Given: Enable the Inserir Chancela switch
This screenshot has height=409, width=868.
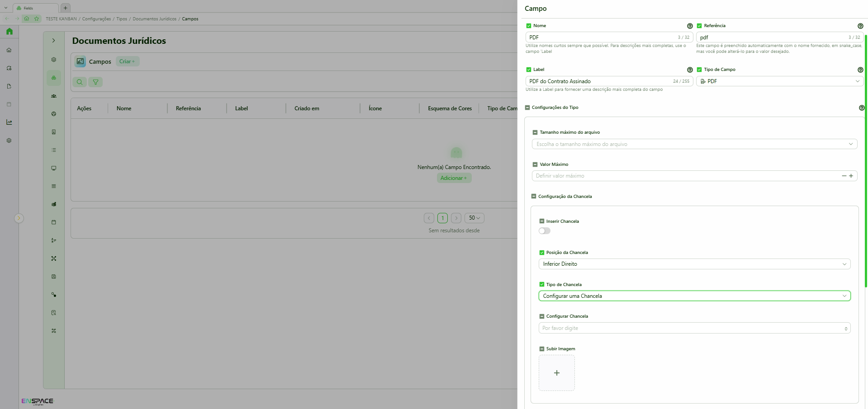Looking at the screenshot, I should coord(545,231).
